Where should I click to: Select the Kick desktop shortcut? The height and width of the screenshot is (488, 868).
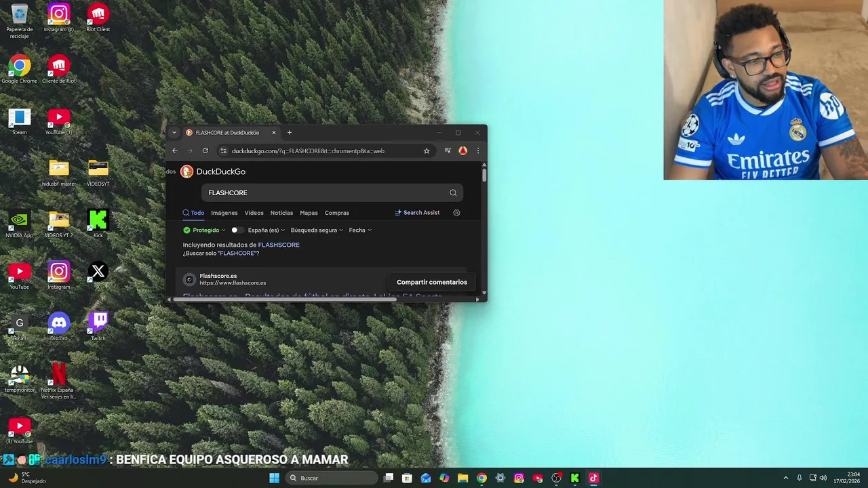point(98,224)
